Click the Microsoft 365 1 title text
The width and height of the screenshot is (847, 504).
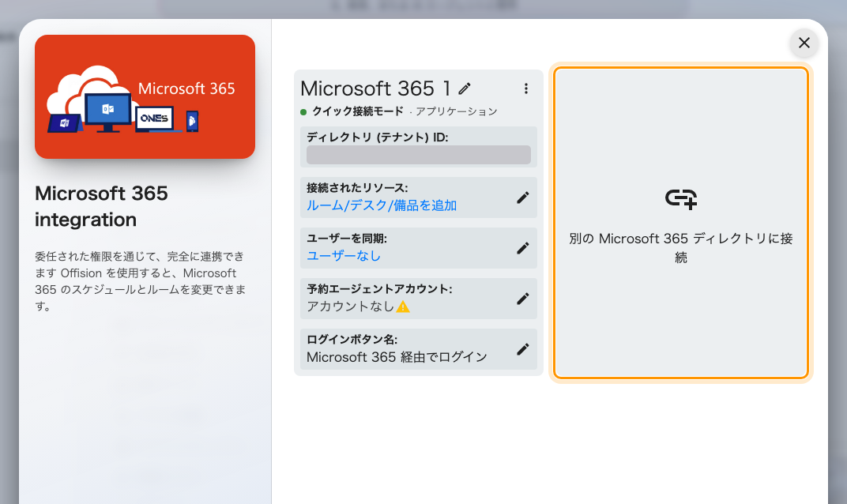tap(375, 88)
